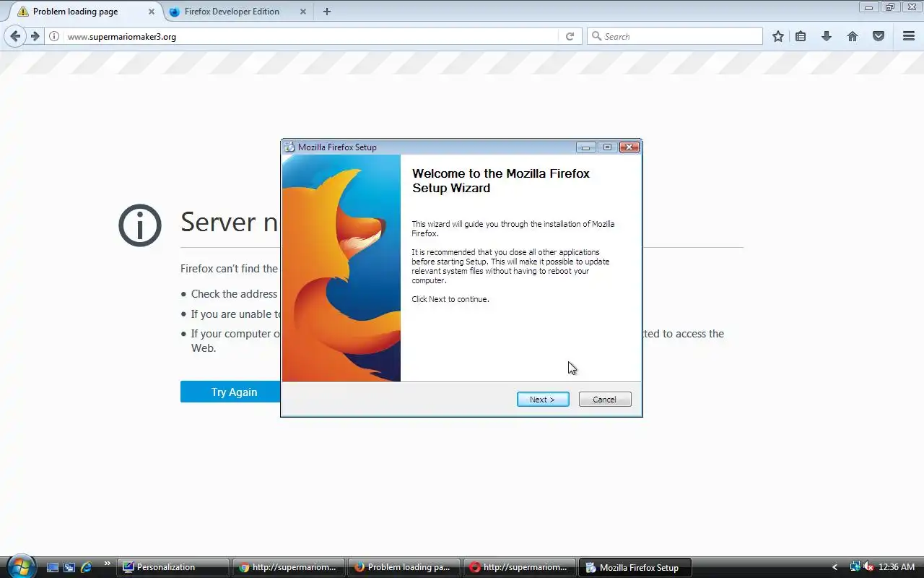Click the 'Click Next to continue.' text
Viewport: 924px width, 578px height.
[450, 299]
